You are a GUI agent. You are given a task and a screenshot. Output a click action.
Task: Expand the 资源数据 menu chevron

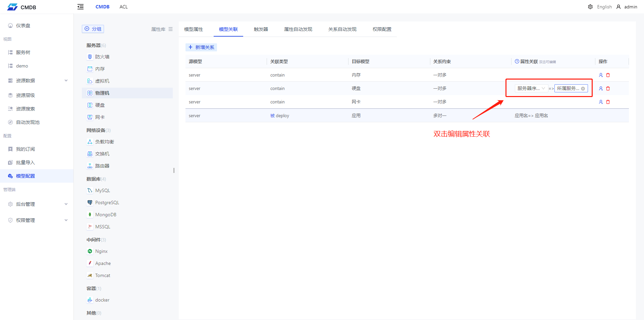pyautogui.click(x=66, y=80)
